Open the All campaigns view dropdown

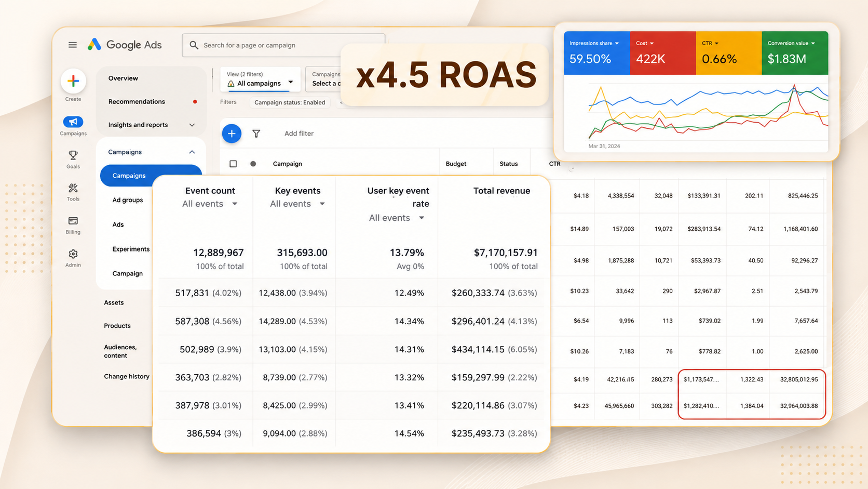(261, 80)
